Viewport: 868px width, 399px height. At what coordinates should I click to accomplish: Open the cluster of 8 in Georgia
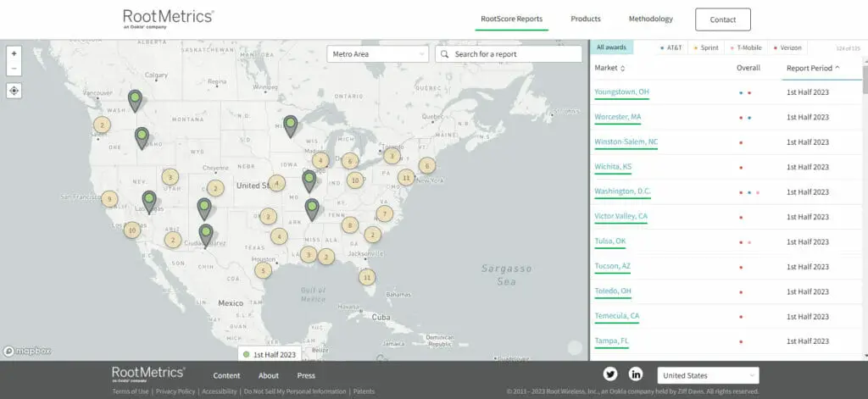[350, 224]
